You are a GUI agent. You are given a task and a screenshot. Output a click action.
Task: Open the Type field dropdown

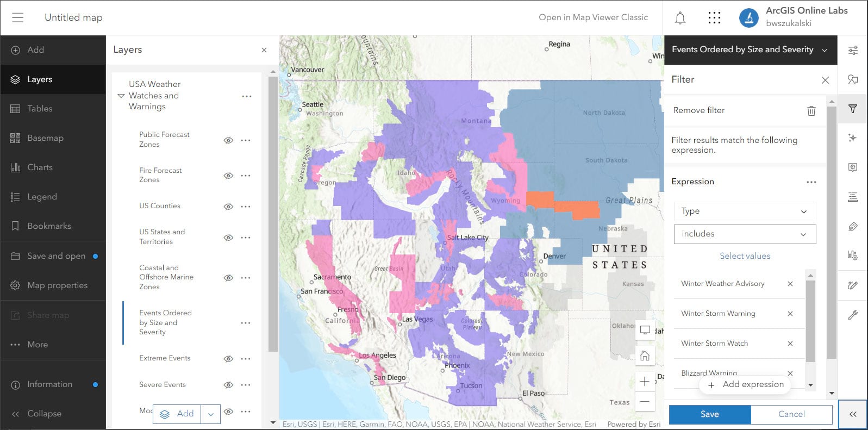pos(745,211)
